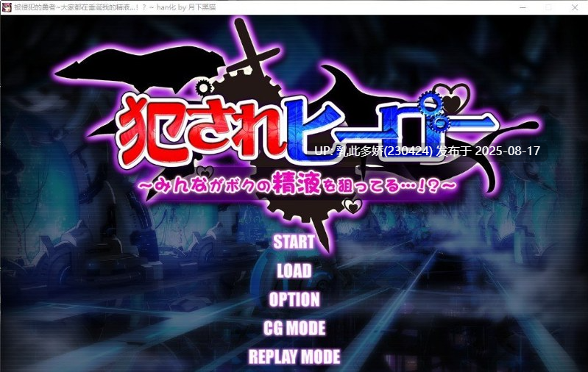Open the LOAD menu entry
This screenshot has height=372, width=588.
(x=294, y=271)
